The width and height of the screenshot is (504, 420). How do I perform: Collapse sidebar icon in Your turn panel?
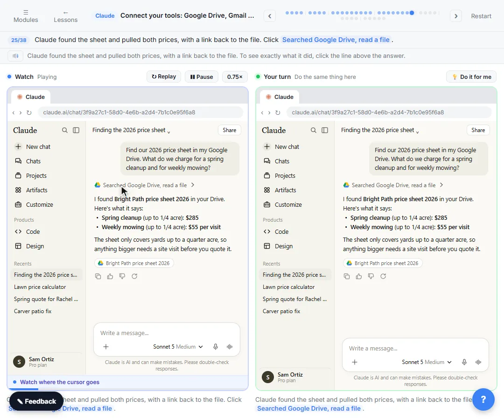click(325, 130)
